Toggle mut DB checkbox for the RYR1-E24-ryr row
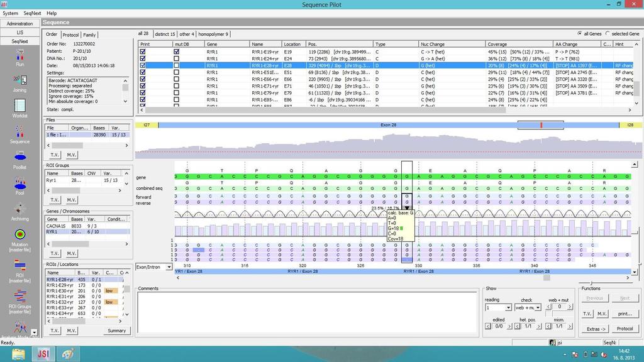The width and height of the screenshot is (644, 362). (x=176, y=58)
